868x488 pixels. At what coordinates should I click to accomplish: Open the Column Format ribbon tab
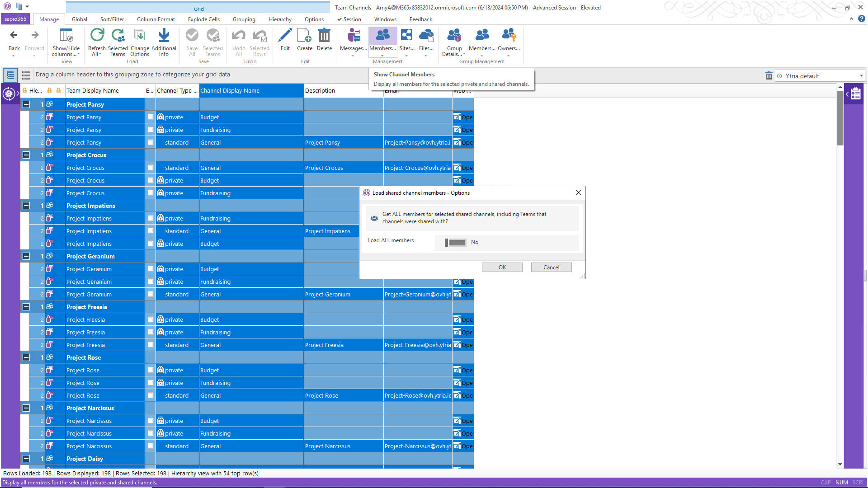coord(156,19)
